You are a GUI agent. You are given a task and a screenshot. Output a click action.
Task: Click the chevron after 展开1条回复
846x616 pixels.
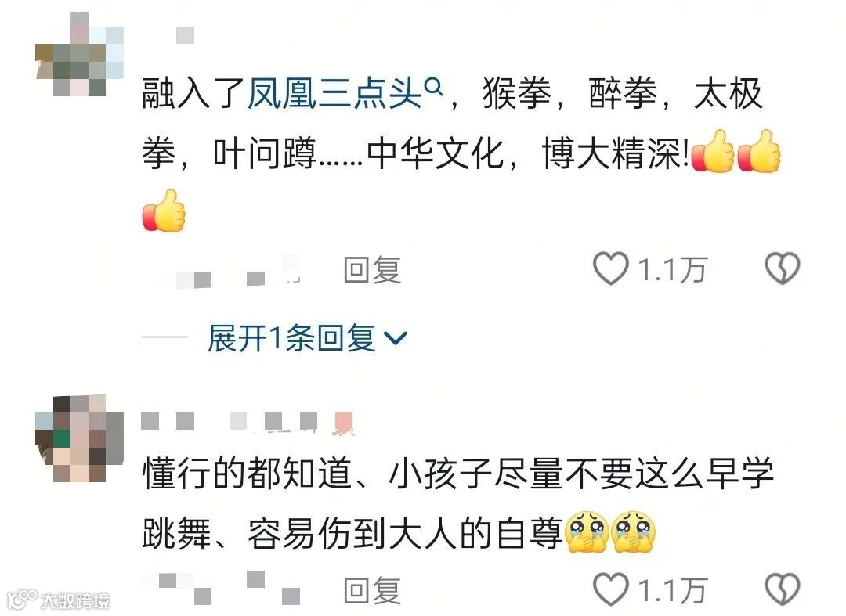tap(396, 338)
